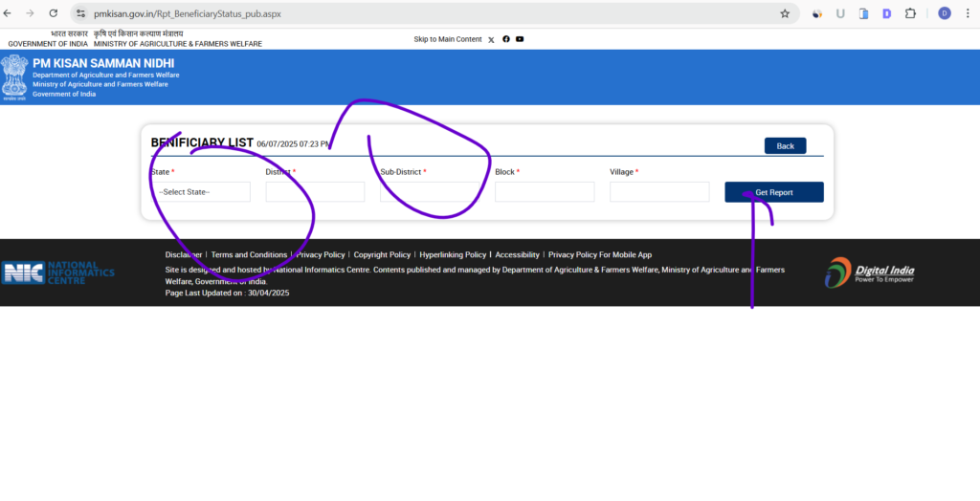Click Skip to Main Content link
Viewport: 980px width, 501px height.
[448, 39]
